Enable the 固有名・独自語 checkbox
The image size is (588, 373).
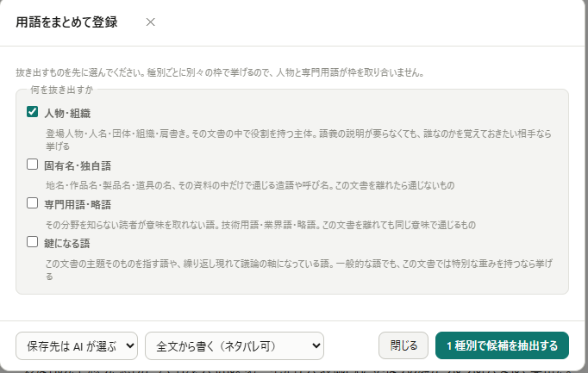click(x=32, y=164)
